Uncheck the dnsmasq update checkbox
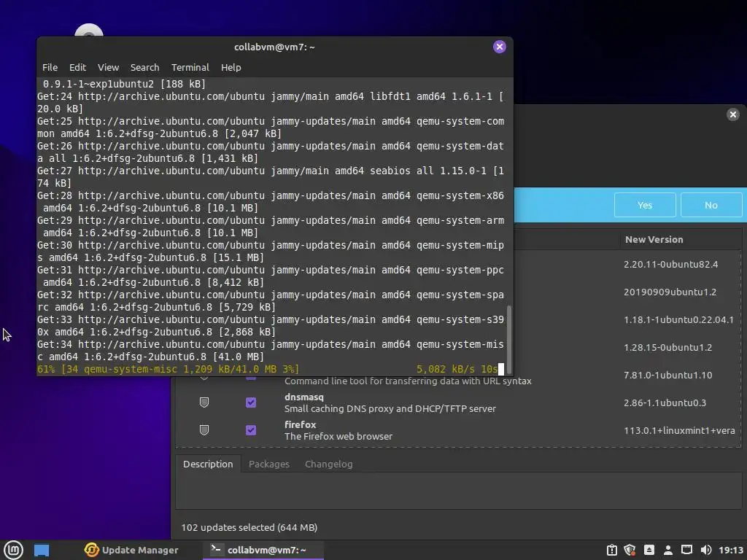747x560 pixels. pyautogui.click(x=251, y=402)
